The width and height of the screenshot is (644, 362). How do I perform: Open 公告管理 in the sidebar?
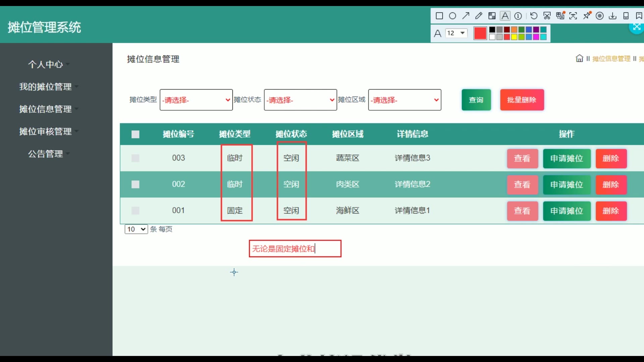tap(45, 154)
